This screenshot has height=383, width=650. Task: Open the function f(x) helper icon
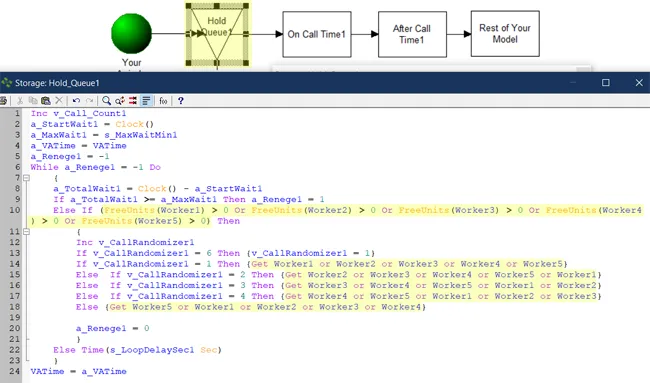tap(163, 101)
